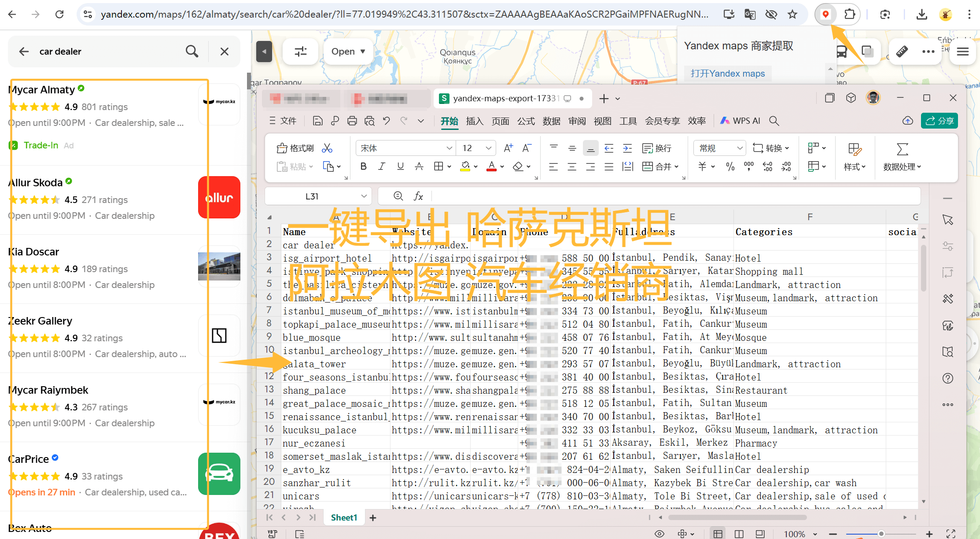Image resolution: width=980 pixels, height=539 pixels.
Task: Switch to the 页面 page tab
Action: [500, 121]
